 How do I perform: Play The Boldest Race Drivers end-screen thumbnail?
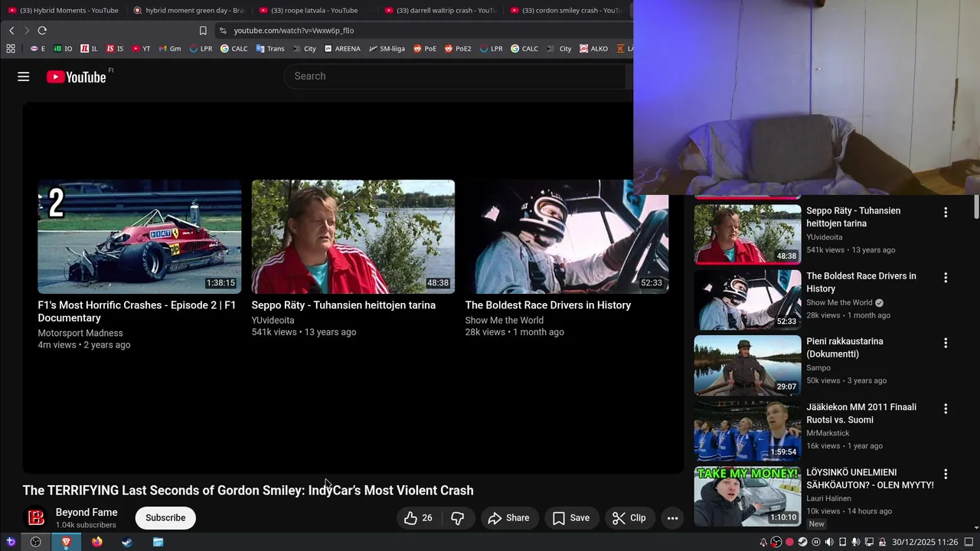point(567,236)
